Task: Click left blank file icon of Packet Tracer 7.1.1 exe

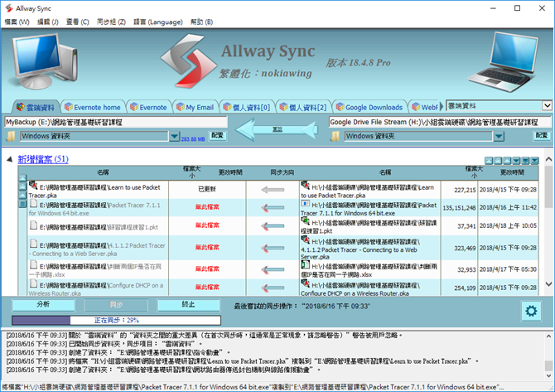Action: pos(34,203)
